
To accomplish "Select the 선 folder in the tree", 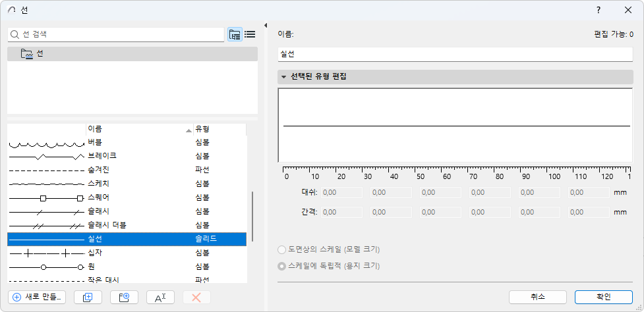I will tap(132, 54).
